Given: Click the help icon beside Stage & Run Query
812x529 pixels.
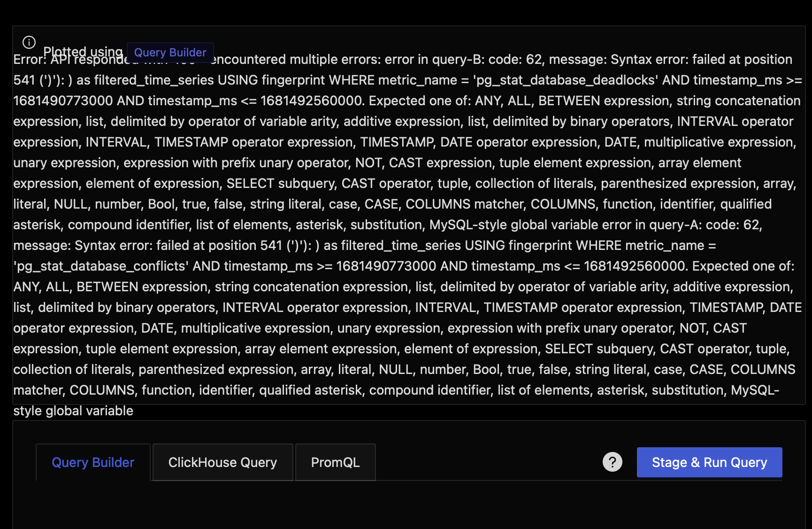Looking at the screenshot, I should click(612, 462).
